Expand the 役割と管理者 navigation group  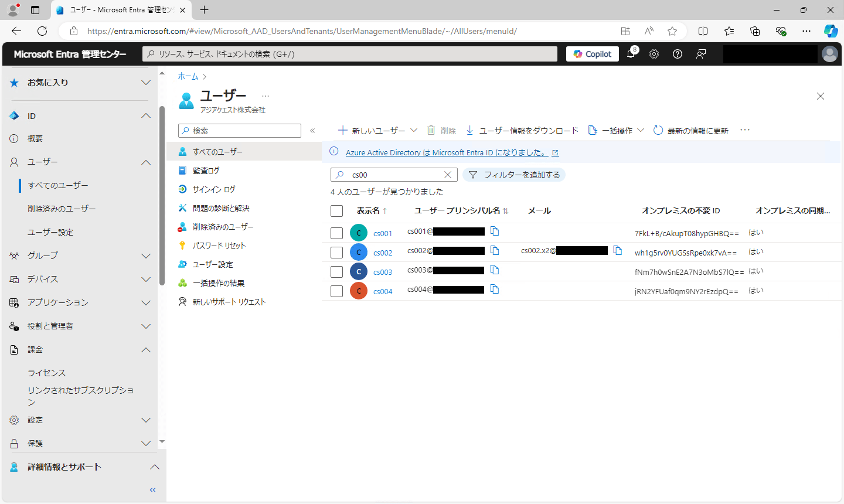(x=146, y=326)
